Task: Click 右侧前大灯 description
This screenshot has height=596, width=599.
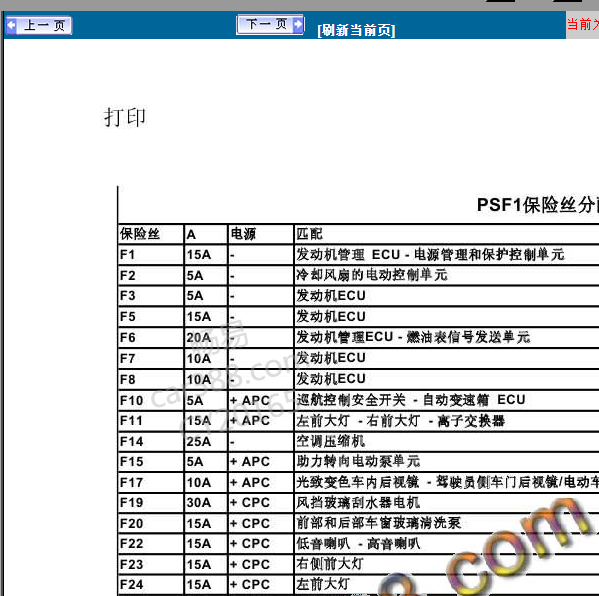Action: click(x=330, y=564)
